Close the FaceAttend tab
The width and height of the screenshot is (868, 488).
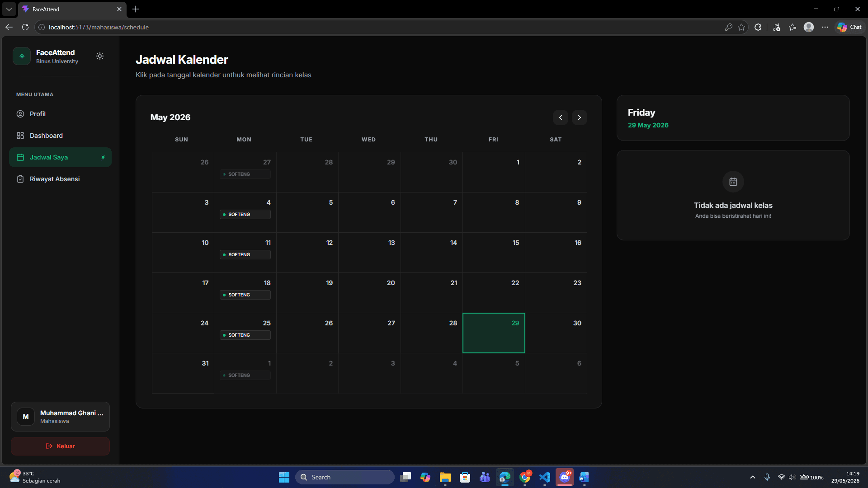tap(119, 9)
